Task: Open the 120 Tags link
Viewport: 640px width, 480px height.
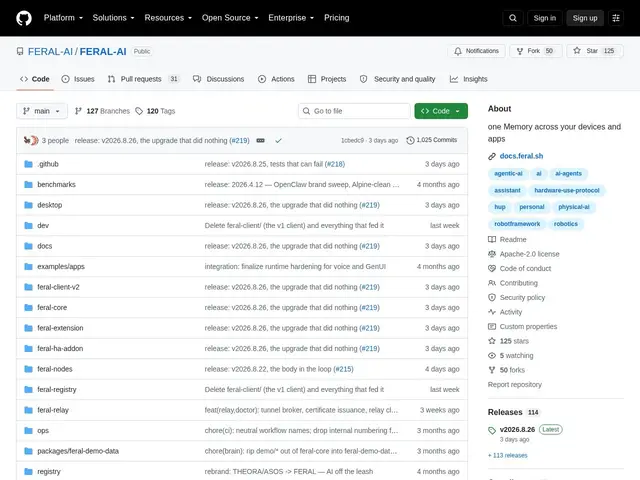Action: click(155, 111)
